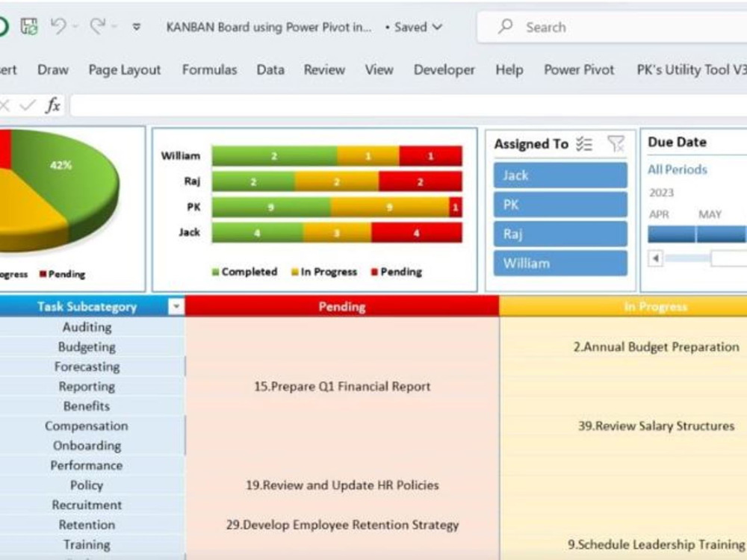Click the multi-select icon on Assigned To slicer

585,143
